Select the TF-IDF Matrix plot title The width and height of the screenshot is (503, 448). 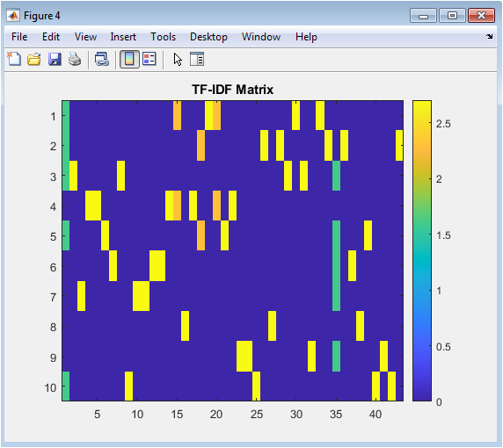(x=232, y=90)
